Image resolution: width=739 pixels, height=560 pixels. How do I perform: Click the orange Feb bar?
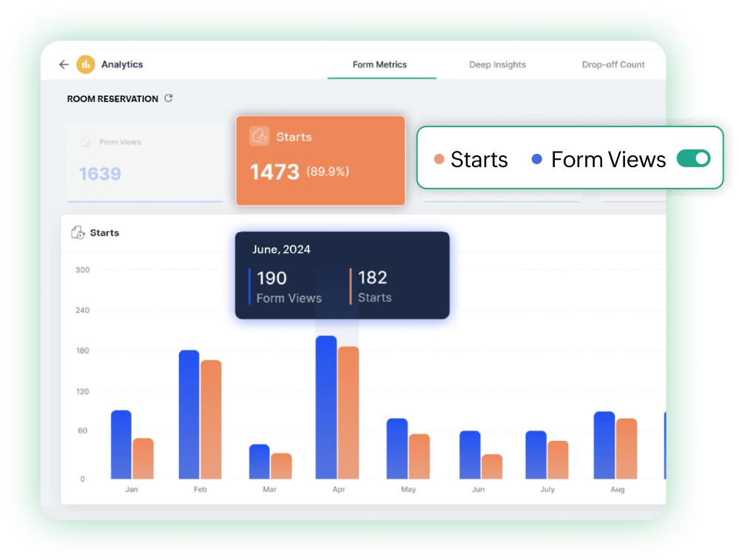pyautogui.click(x=211, y=419)
